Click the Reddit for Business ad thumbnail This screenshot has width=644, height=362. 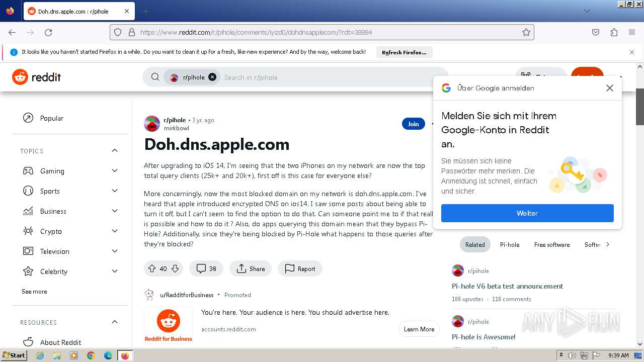(x=169, y=325)
